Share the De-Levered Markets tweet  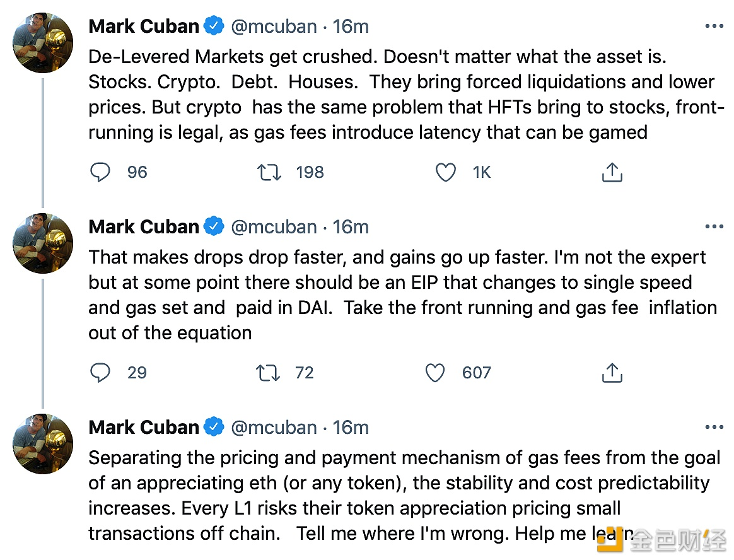[612, 172]
